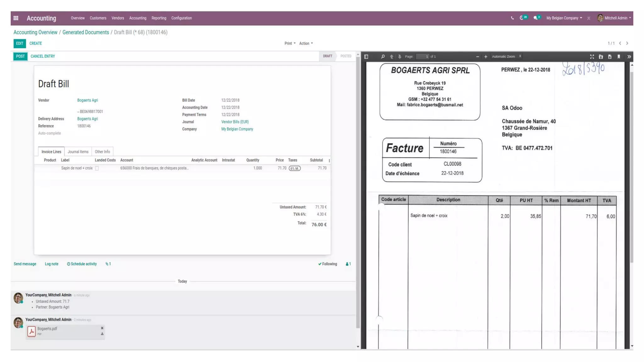Image resolution: width=644 pixels, height=362 pixels.
Task: Expand the Print dropdown
Action: tap(290, 43)
